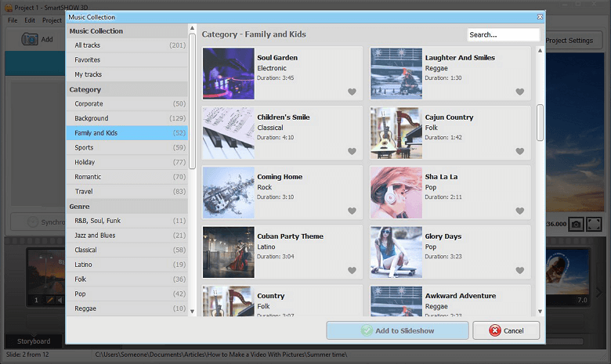Choose the Classical genre

(x=127, y=250)
